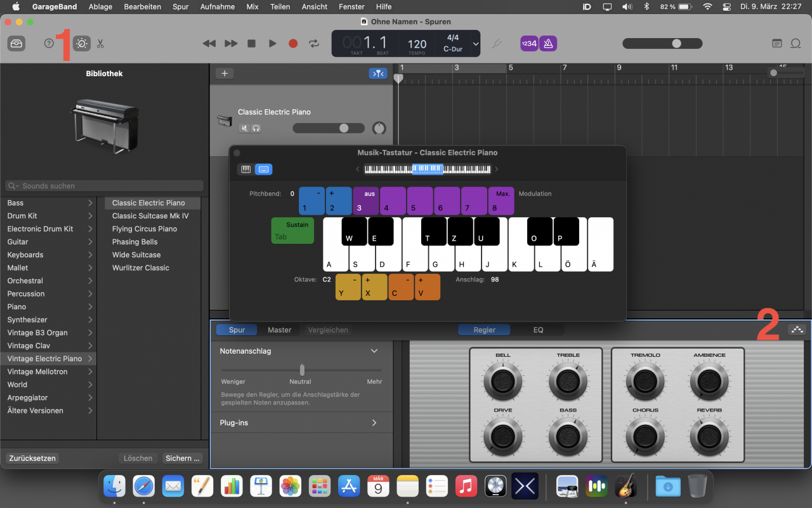Shift keyboard range left with arrow
This screenshot has height=508, width=812.
(x=358, y=169)
